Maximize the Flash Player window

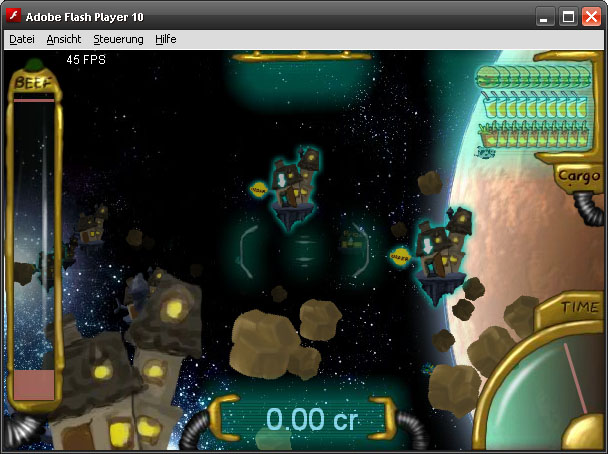[568, 17]
